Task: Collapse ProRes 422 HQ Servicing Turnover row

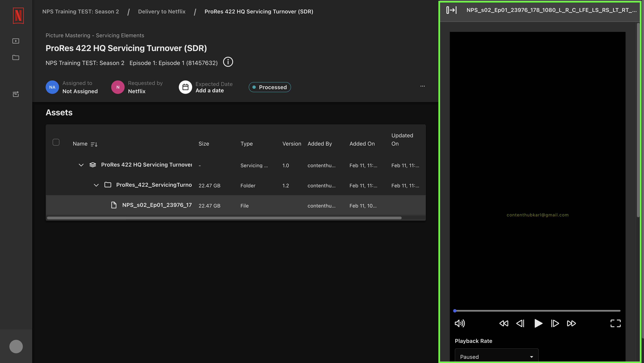Action: click(x=81, y=165)
